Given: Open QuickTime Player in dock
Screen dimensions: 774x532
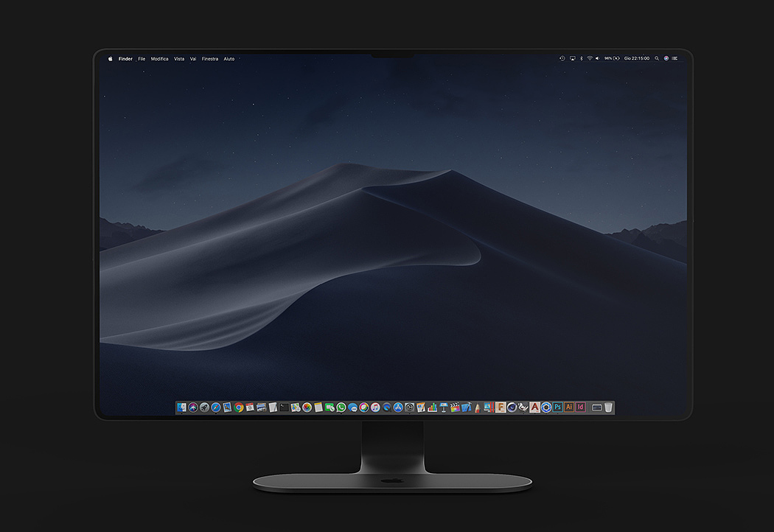Looking at the screenshot, I should (386, 407).
